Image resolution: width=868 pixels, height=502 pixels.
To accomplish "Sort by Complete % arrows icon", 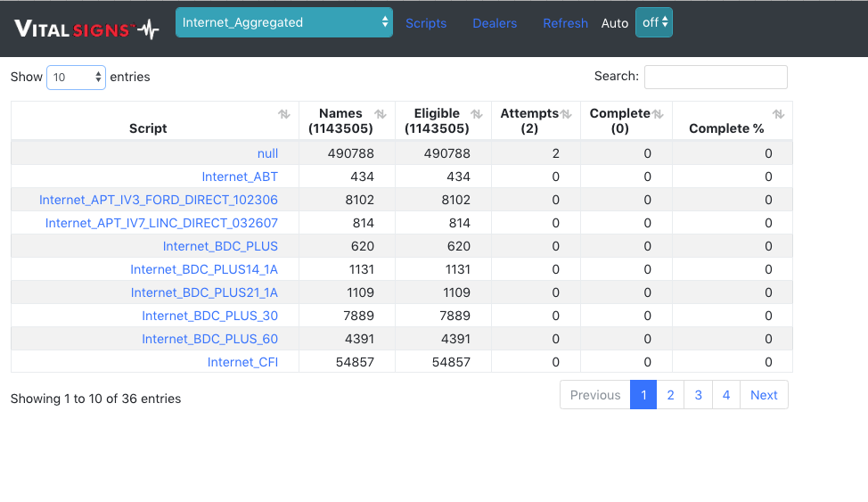I will [778, 114].
